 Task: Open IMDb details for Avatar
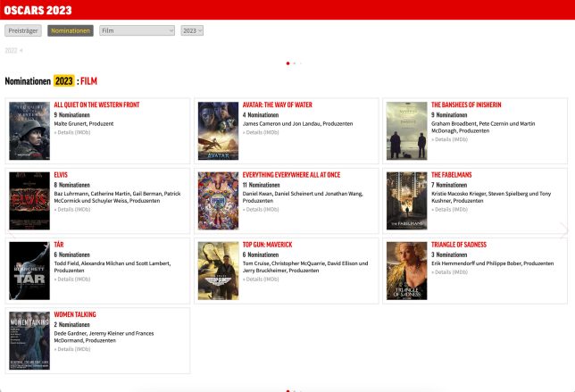(x=261, y=132)
